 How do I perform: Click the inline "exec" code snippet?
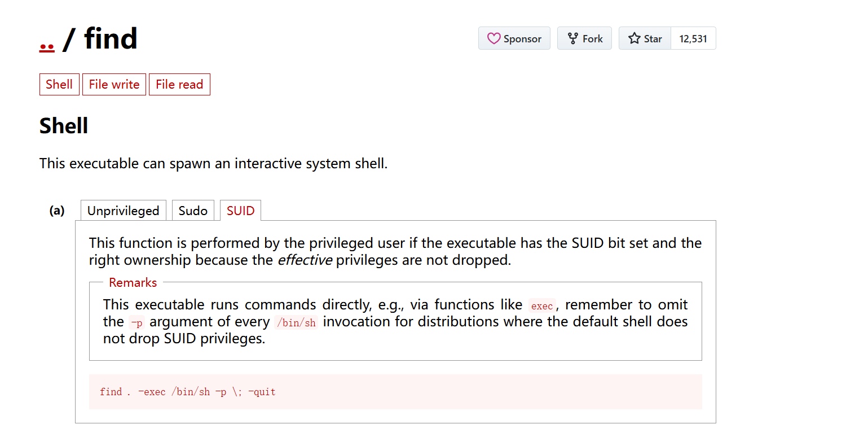pyautogui.click(x=542, y=305)
